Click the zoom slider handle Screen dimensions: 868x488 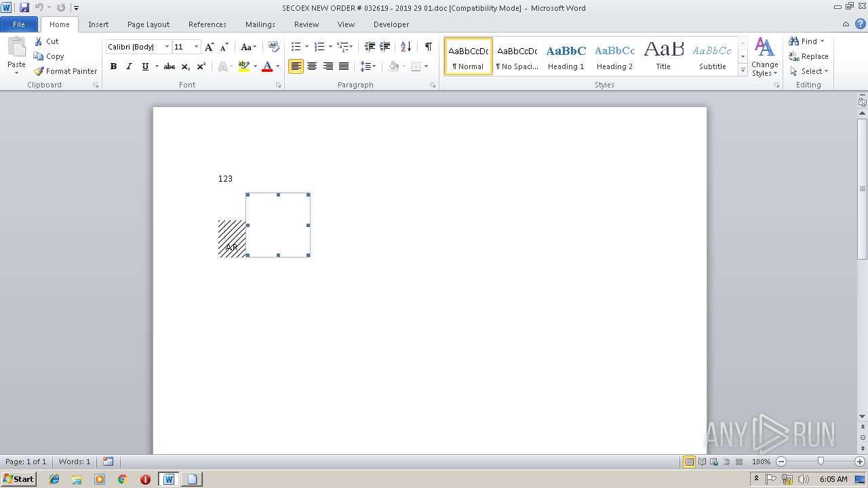[821, 462]
